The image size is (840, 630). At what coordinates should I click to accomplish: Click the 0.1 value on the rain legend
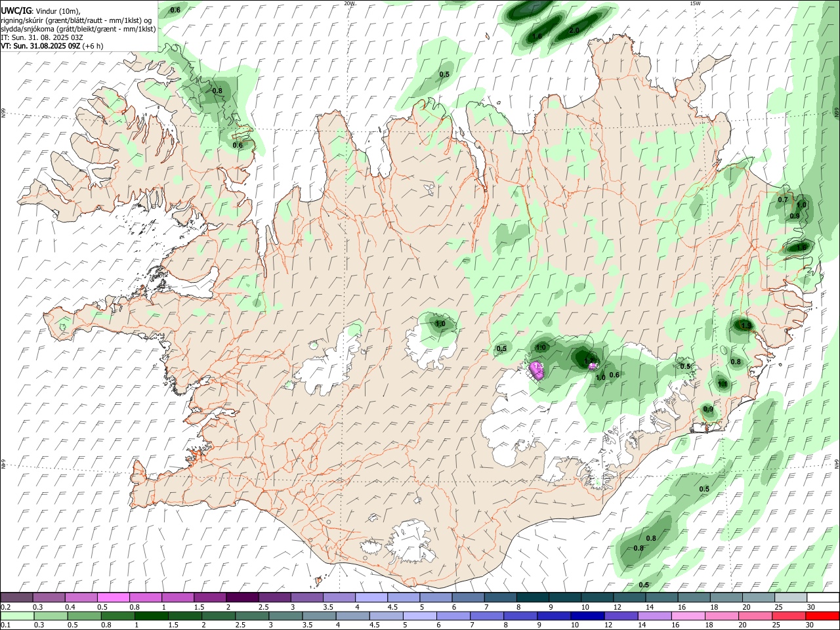[5, 625]
